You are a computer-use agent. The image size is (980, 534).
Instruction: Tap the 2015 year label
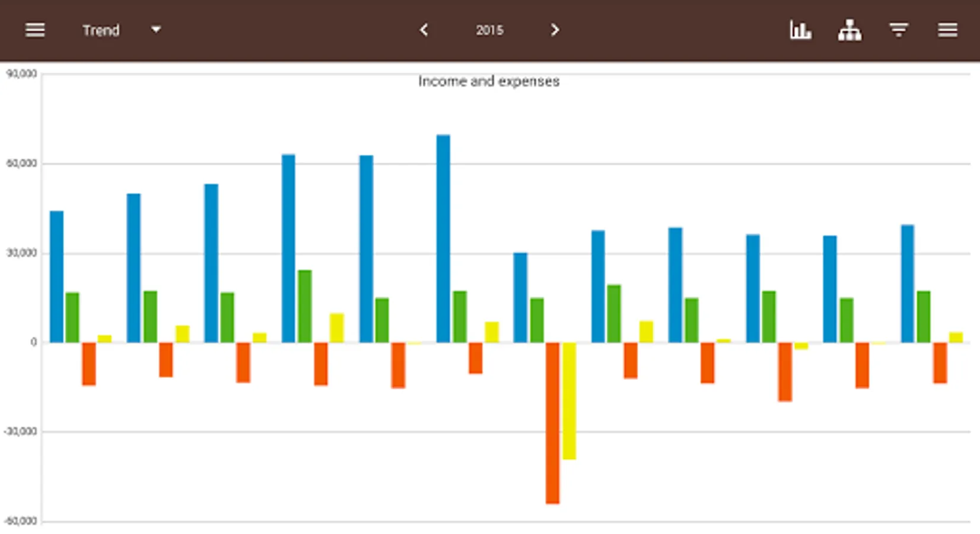(x=489, y=30)
